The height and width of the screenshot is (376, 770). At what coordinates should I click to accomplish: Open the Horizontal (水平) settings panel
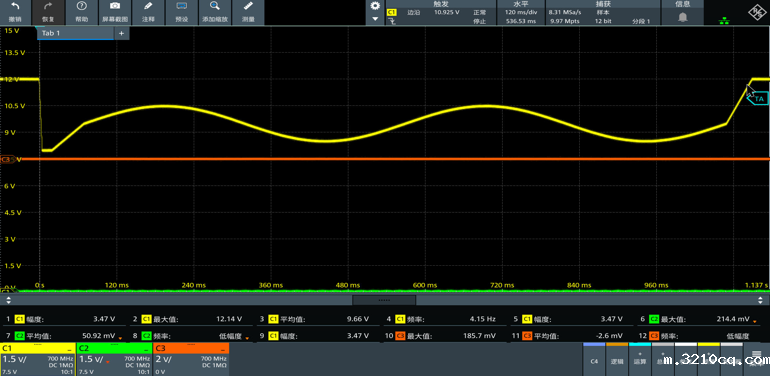coord(521,3)
